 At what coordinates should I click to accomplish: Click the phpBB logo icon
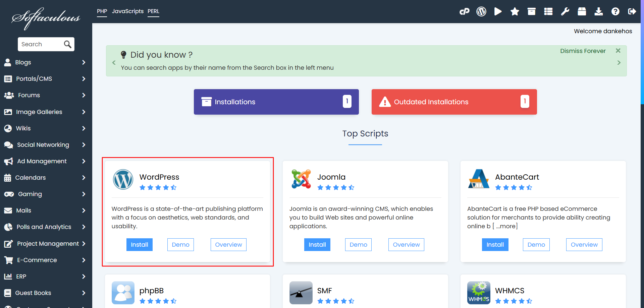(123, 293)
